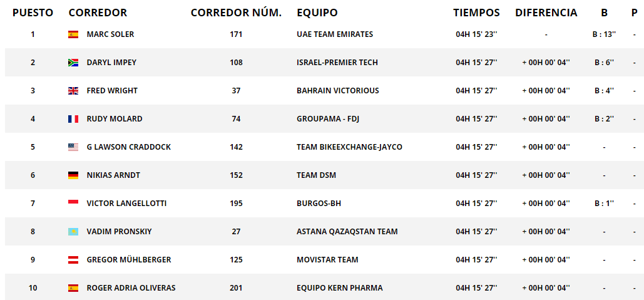Screen dimensions: 644x300
Task: Click the Spanish flag beside Marc Soler
Action: [x=73, y=34]
